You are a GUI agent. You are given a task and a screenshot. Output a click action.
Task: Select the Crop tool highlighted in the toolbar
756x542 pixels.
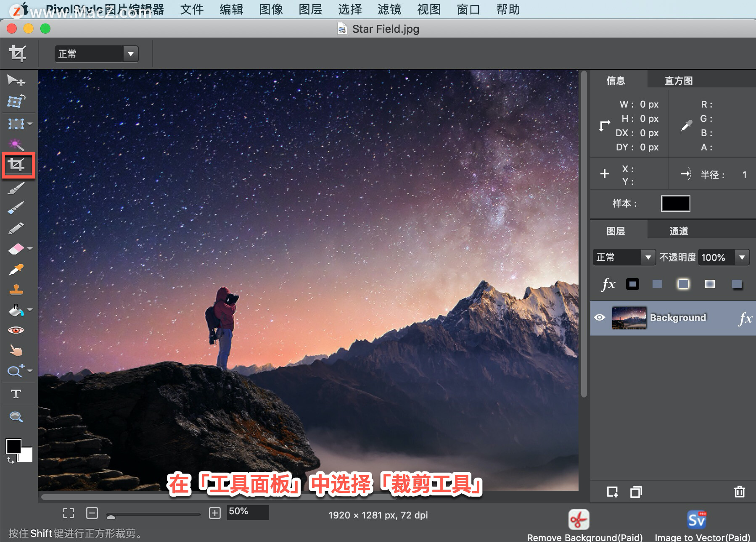point(18,165)
